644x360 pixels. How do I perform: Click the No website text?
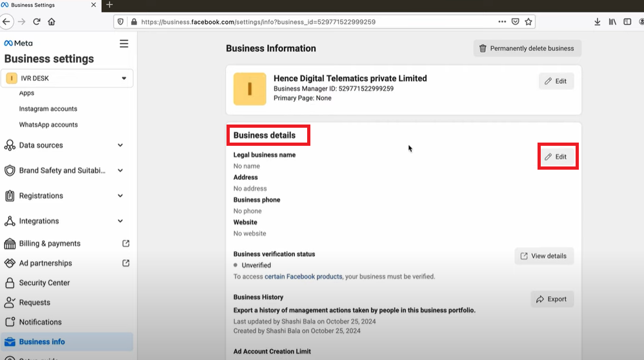pos(250,234)
